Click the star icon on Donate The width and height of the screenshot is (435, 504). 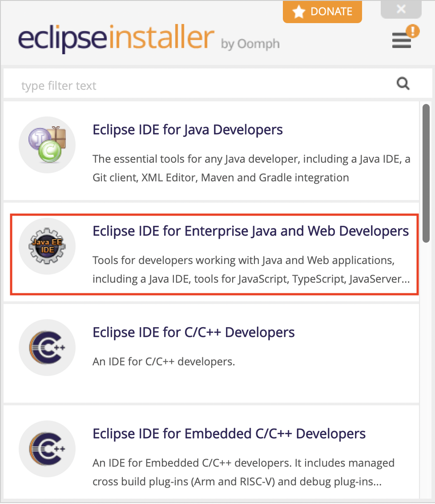[x=298, y=12]
